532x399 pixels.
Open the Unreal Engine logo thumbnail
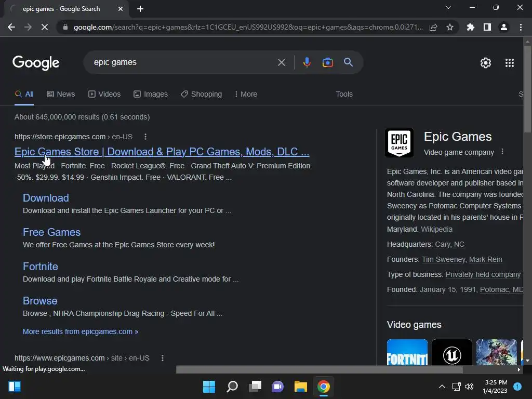click(x=452, y=352)
